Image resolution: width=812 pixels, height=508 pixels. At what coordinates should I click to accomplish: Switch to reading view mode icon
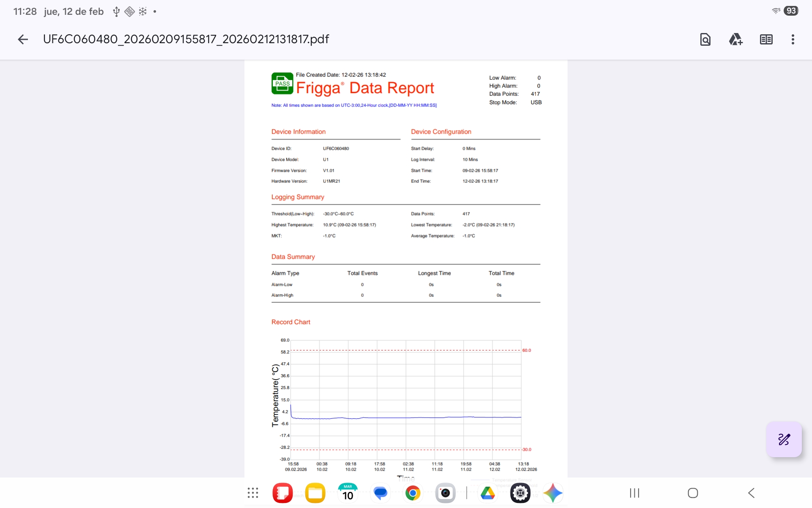pyautogui.click(x=766, y=39)
